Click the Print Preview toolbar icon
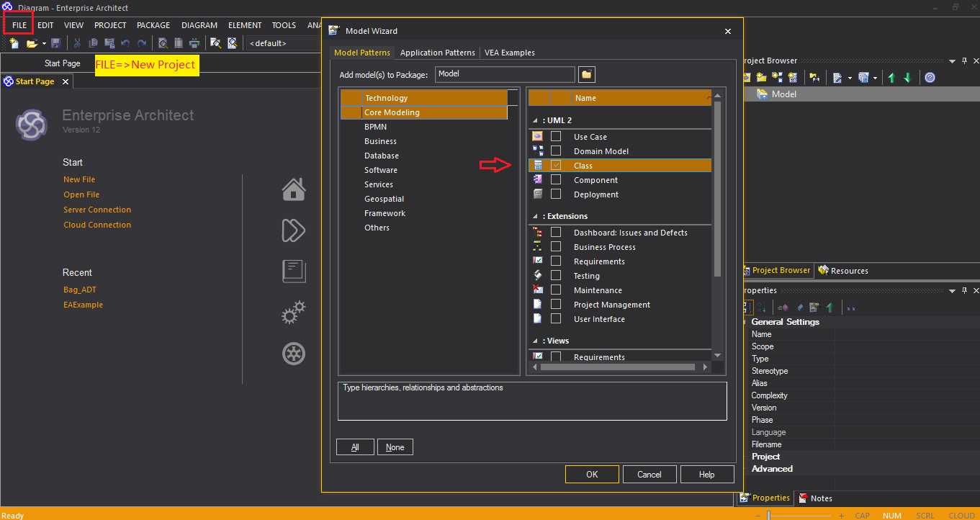Screen dimensions: 980x520 pos(163,43)
